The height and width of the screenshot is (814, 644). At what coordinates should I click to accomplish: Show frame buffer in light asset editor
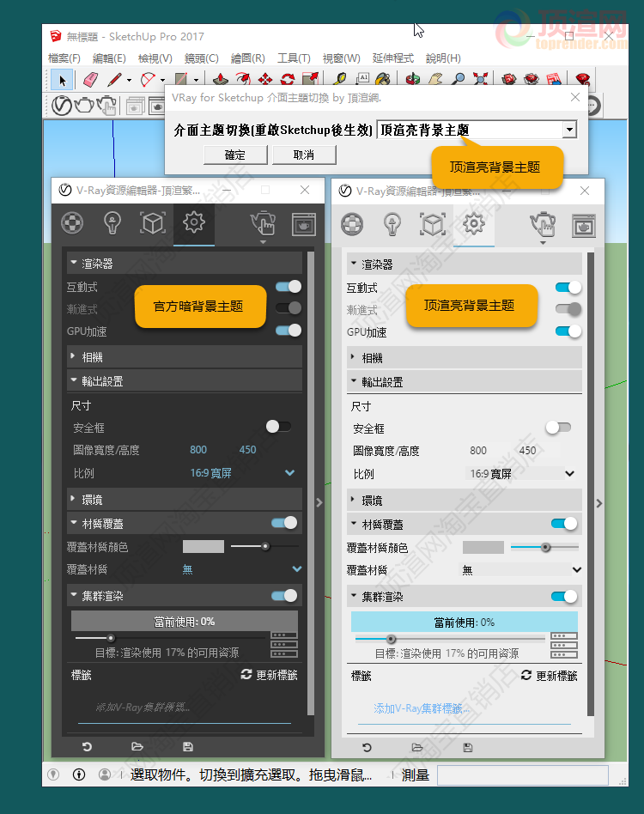[x=584, y=227]
